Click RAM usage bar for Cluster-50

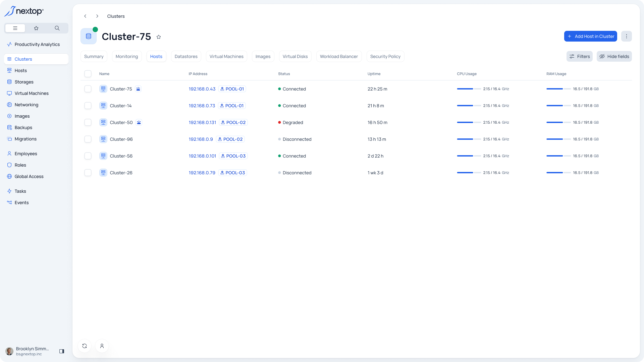click(x=558, y=122)
